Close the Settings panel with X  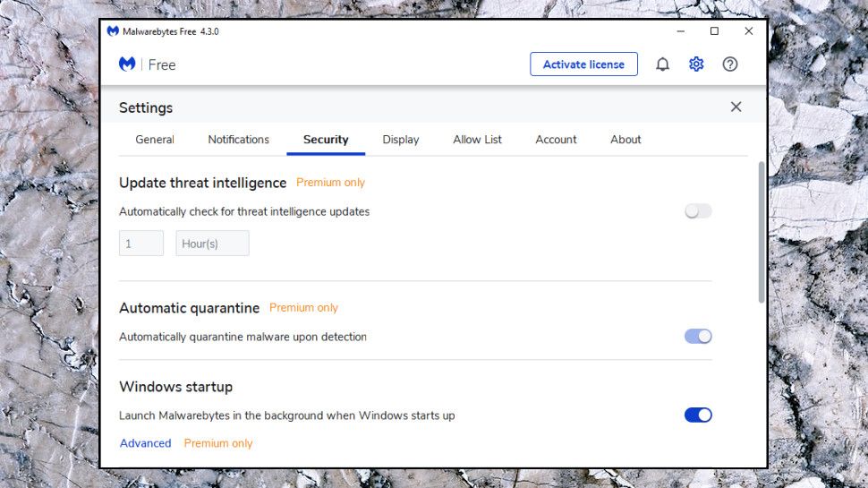tap(736, 107)
